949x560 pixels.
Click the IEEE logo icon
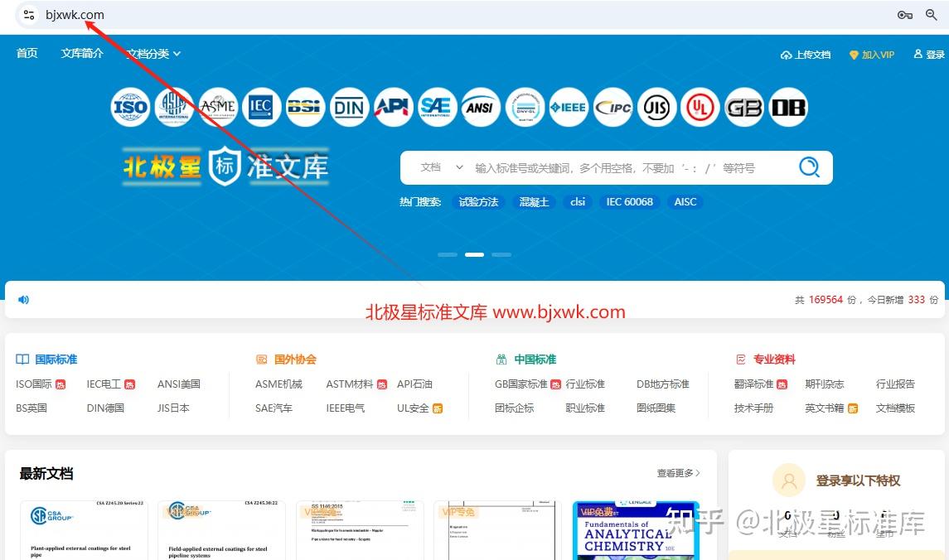[x=569, y=107]
